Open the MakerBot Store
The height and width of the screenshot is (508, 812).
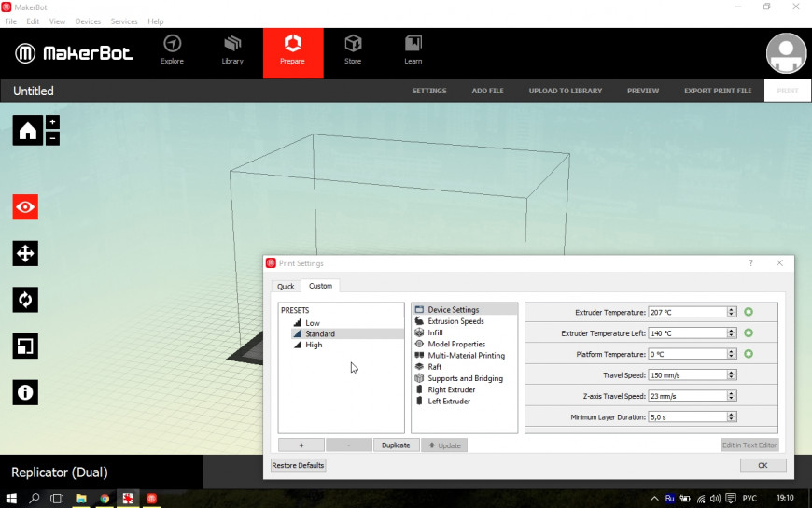coord(353,50)
